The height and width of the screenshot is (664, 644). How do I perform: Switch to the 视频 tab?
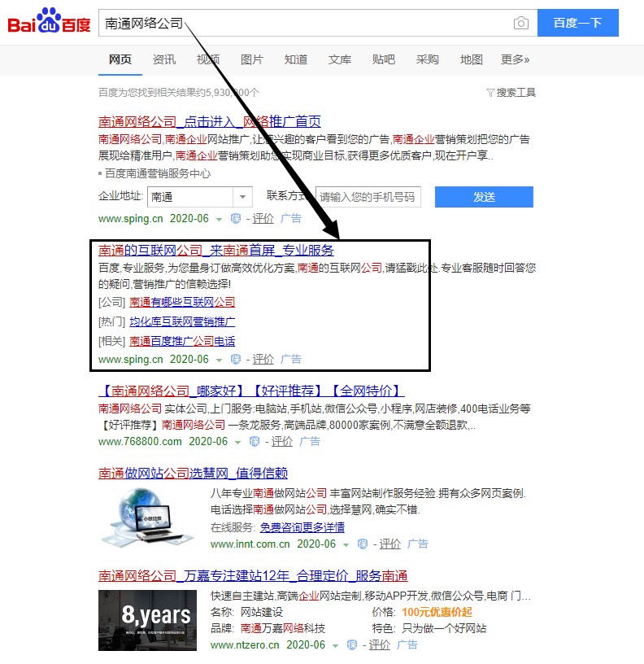click(x=208, y=59)
